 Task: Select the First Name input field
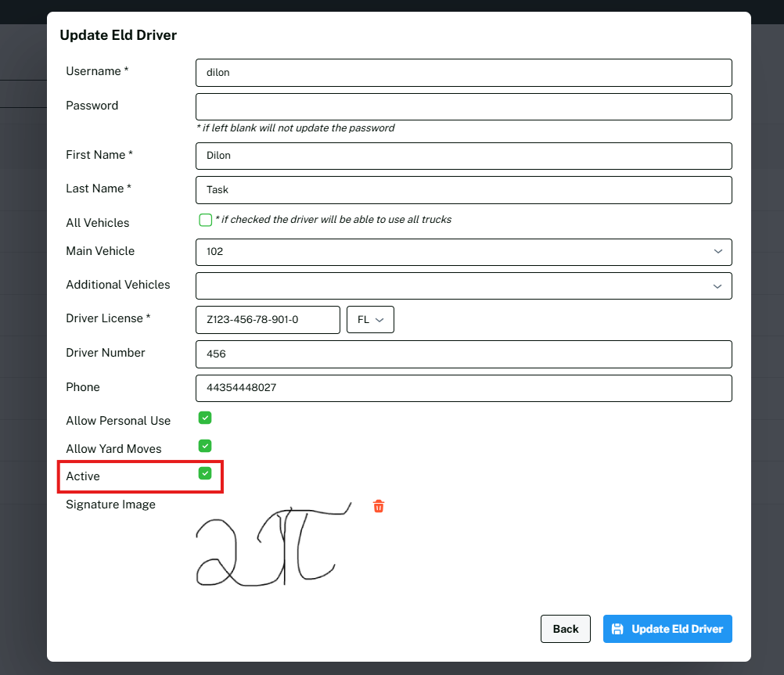463,156
